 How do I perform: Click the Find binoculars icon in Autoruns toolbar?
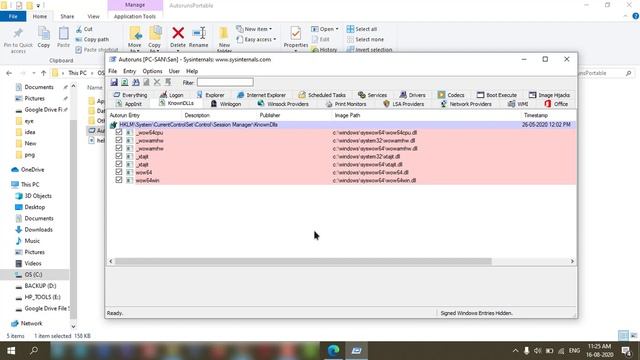tap(136, 82)
